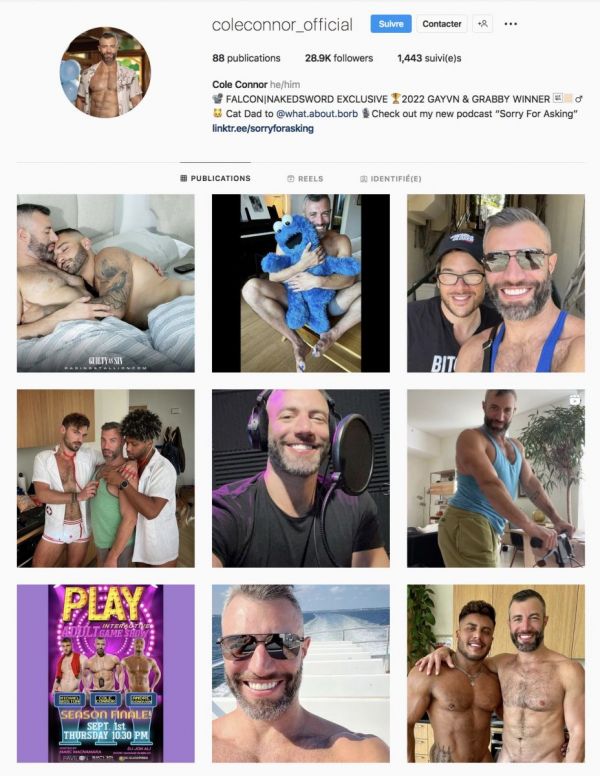Switch to the Reels tab
This screenshot has height=776, width=600.
click(305, 179)
